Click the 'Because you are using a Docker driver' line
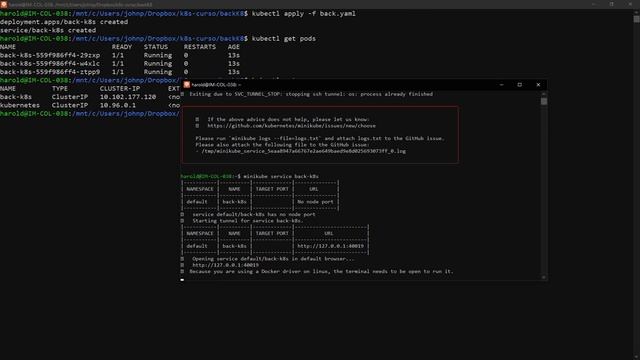The height and width of the screenshot is (360, 640). point(321,271)
